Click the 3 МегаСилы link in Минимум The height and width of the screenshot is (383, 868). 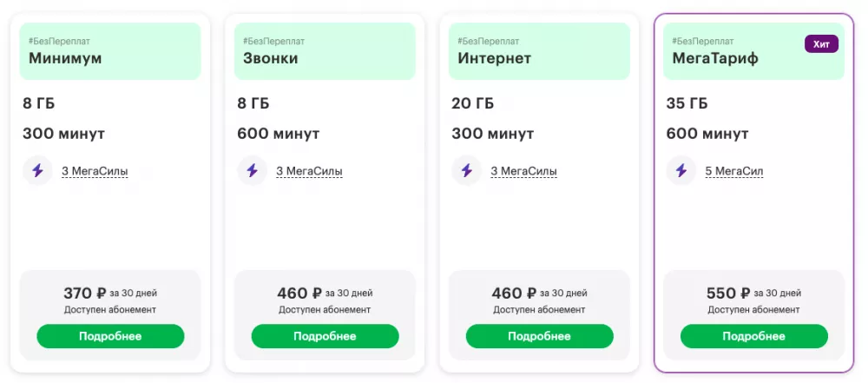95,171
